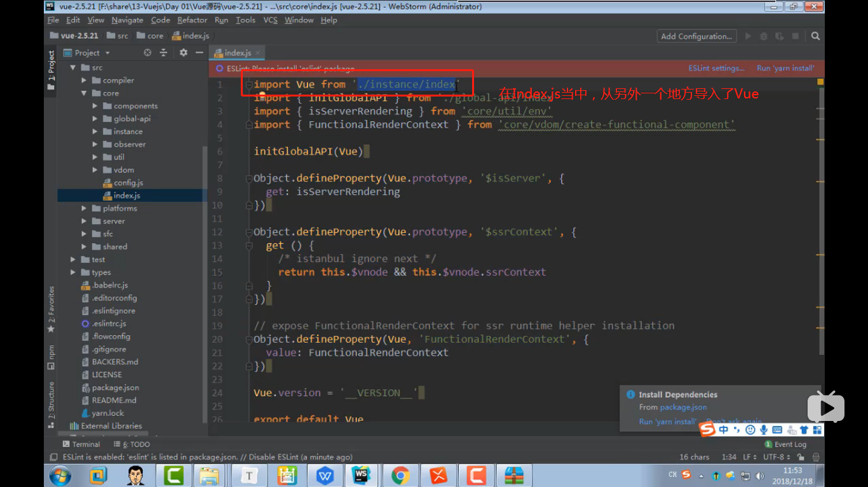
Task: Open the LF line separator dropdown
Action: 749,457
